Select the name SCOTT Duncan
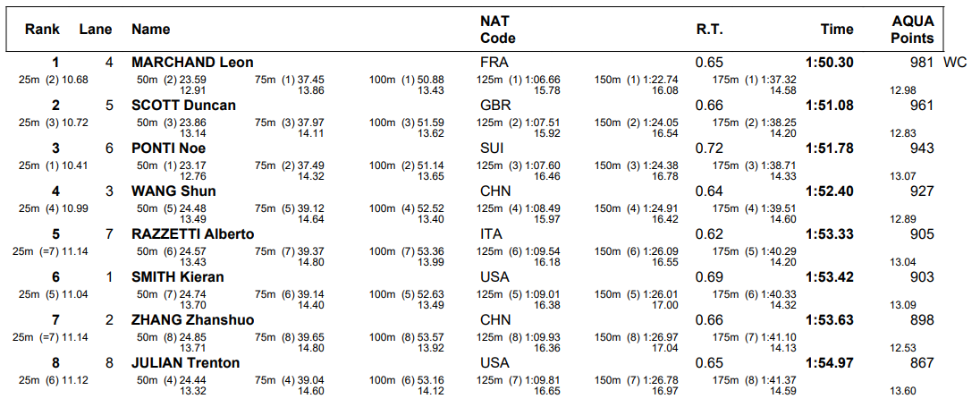 pyautogui.click(x=183, y=106)
